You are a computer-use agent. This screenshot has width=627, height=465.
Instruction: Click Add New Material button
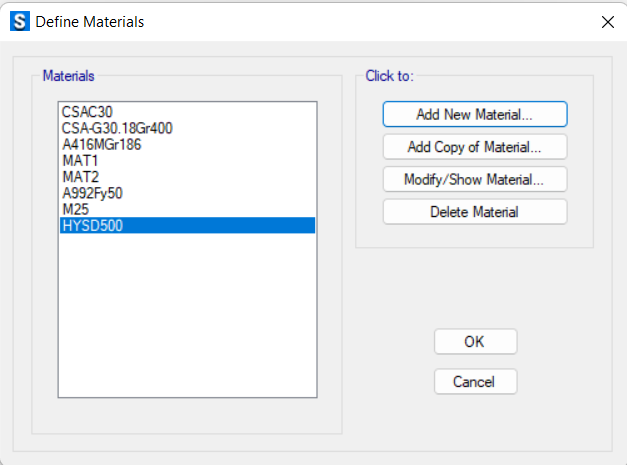(x=475, y=114)
